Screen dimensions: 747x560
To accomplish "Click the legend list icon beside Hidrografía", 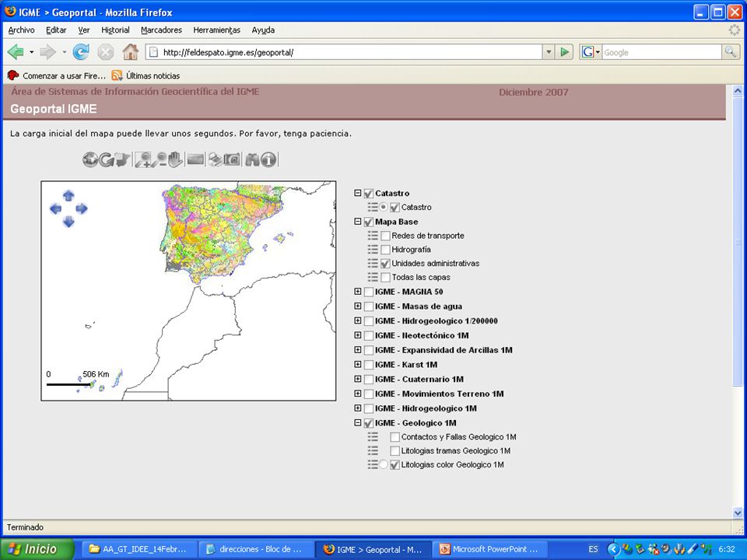I will point(373,249).
